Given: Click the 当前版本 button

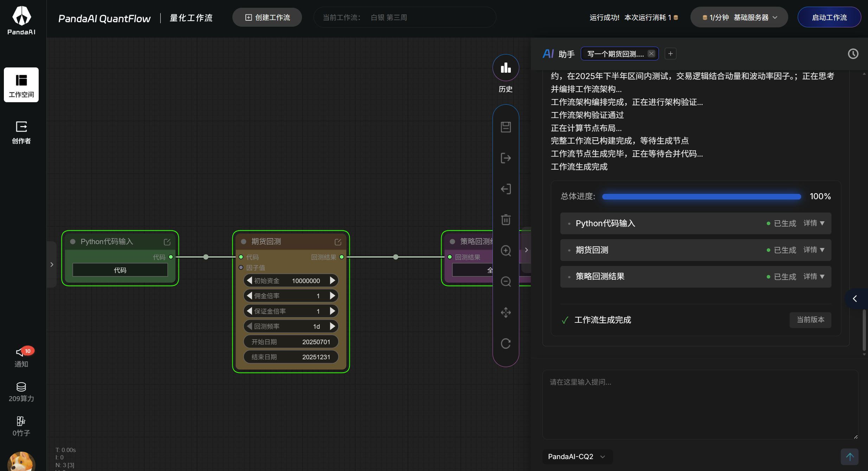Looking at the screenshot, I should coord(810,320).
